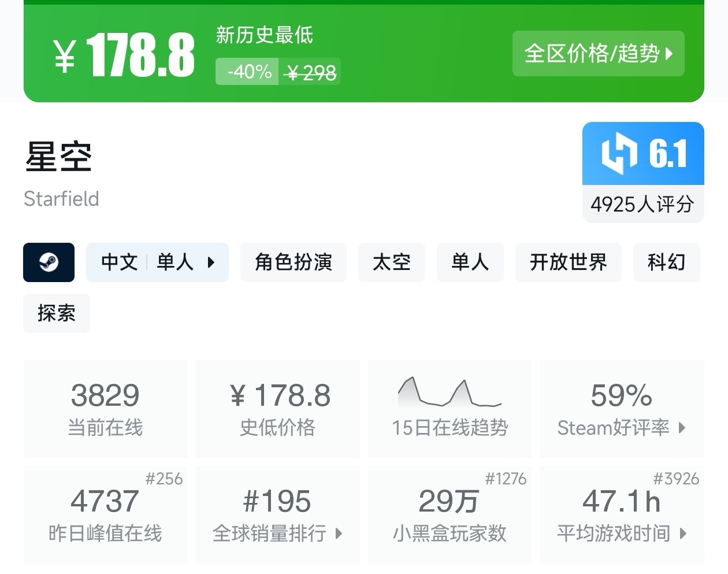Select the 开放世界 tag
This screenshot has width=728, height=574.
pyautogui.click(x=569, y=262)
